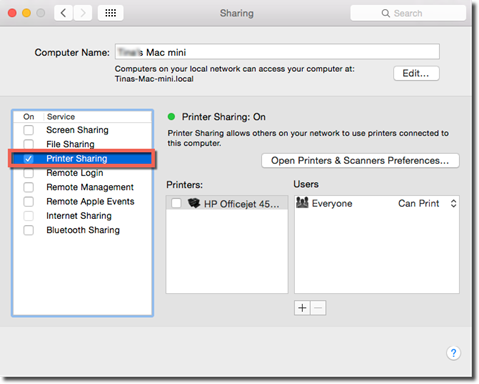This screenshot has height=384, width=479.
Task: Click the Service column header
Action: pyautogui.click(x=61, y=117)
